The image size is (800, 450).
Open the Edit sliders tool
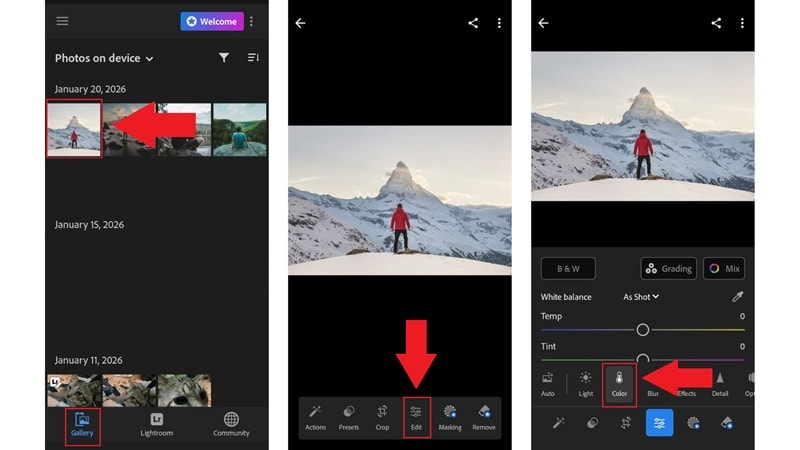[x=416, y=418]
